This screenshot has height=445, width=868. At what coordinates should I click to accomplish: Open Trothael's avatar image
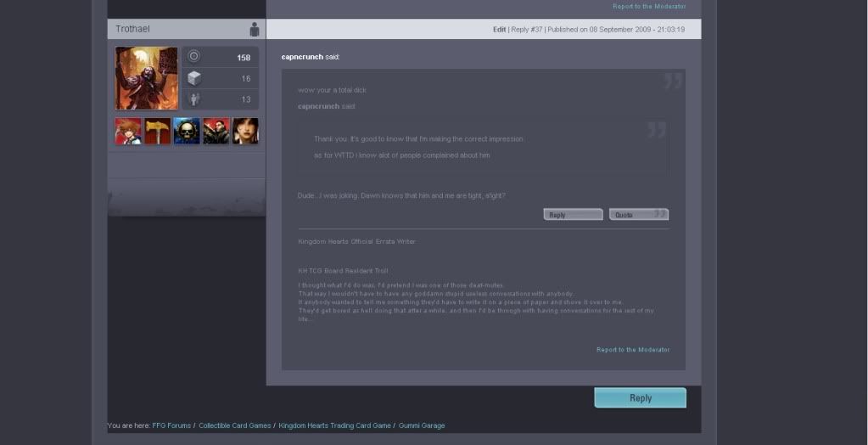(x=146, y=78)
